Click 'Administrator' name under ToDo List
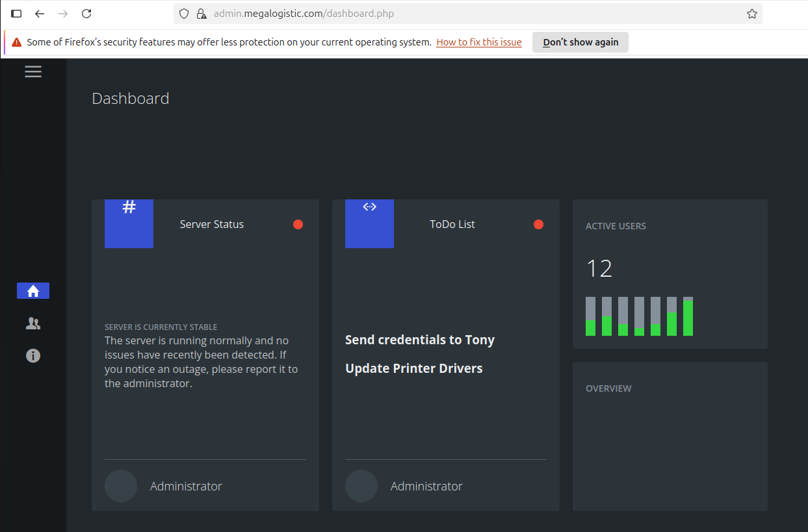This screenshot has width=808, height=532. point(426,486)
